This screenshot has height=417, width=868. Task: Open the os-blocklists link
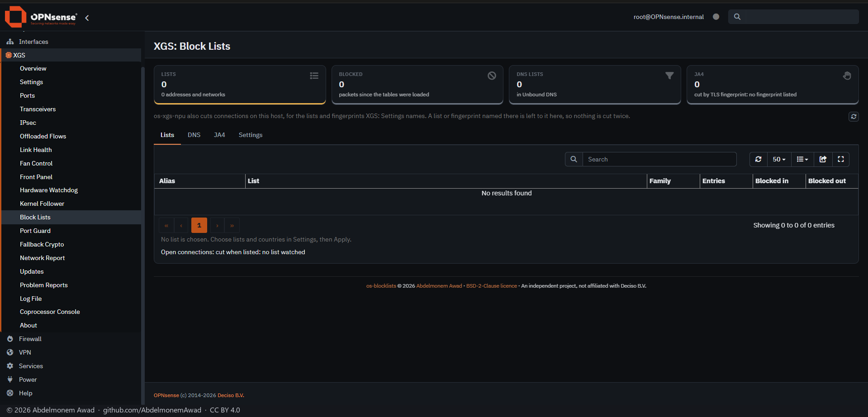(x=381, y=286)
